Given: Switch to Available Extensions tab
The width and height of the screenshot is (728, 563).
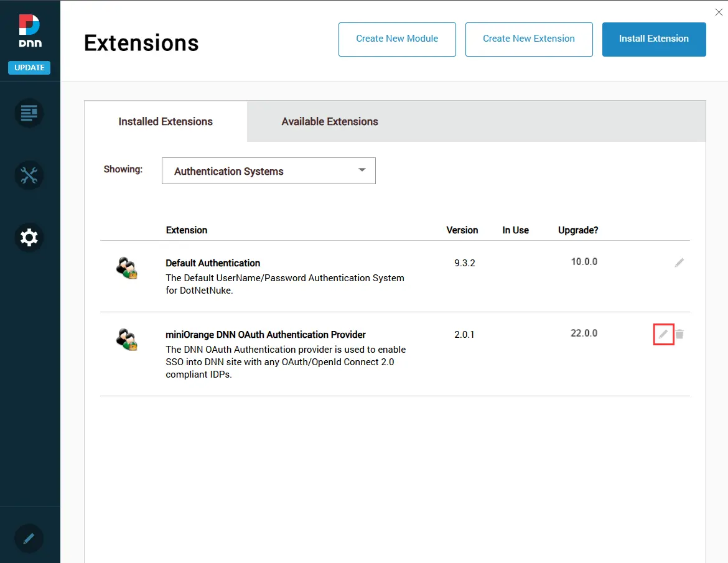Looking at the screenshot, I should (x=330, y=121).
